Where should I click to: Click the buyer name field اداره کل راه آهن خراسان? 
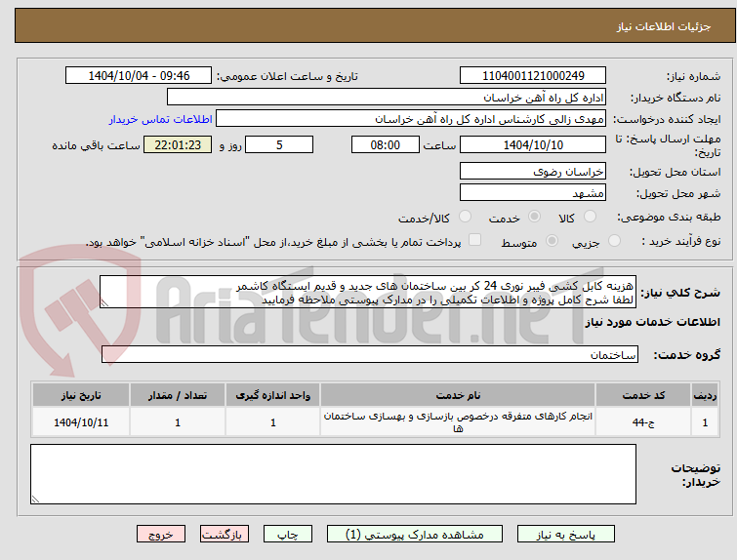click(387, 98)
